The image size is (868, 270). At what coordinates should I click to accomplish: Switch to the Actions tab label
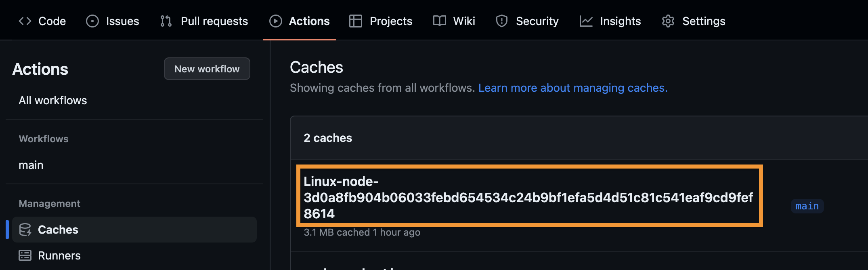(x=309, y=21)
